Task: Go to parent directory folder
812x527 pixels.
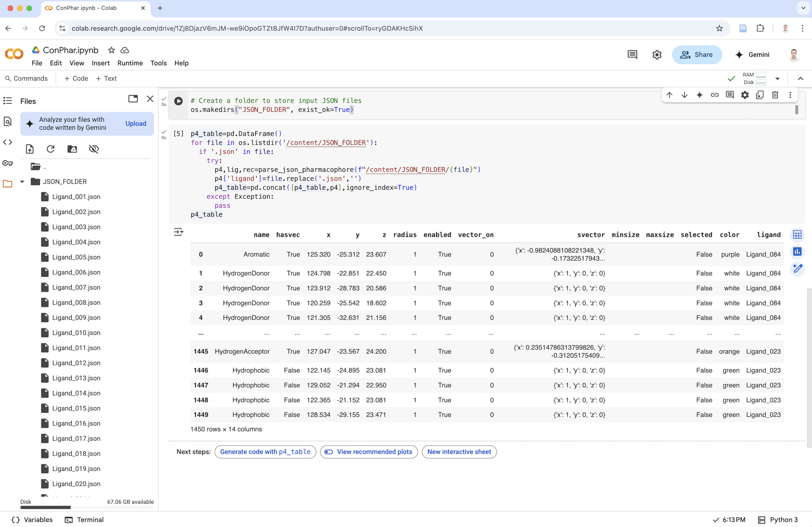Action: tap(38, 166)
